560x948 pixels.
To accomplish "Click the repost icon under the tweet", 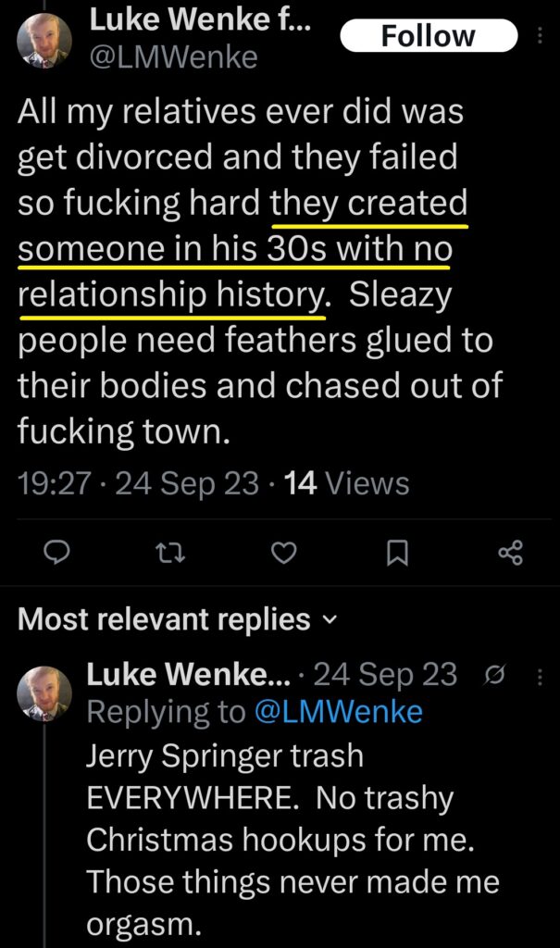I will click(x=170, y=553).
